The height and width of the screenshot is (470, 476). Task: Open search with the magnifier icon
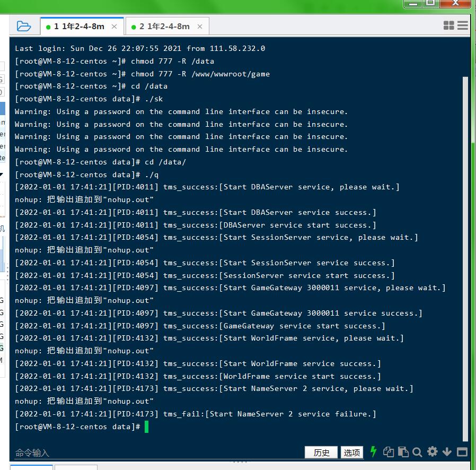click(417, 452)
